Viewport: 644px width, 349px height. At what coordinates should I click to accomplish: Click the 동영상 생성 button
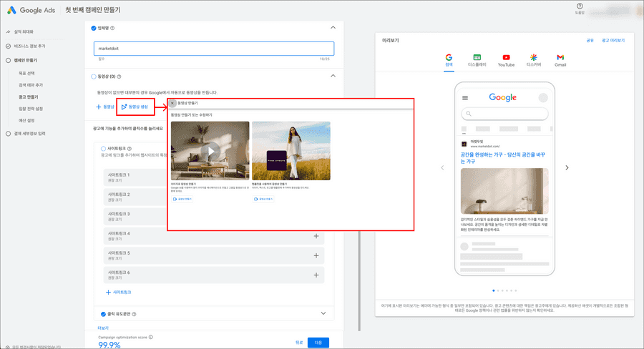tap(135, 107)
